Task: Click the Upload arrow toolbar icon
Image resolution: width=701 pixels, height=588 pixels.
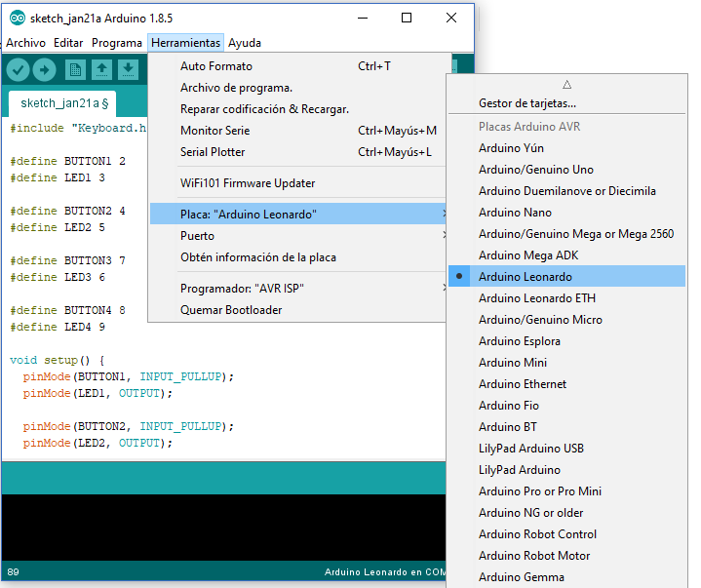Action: click(44, 70)
